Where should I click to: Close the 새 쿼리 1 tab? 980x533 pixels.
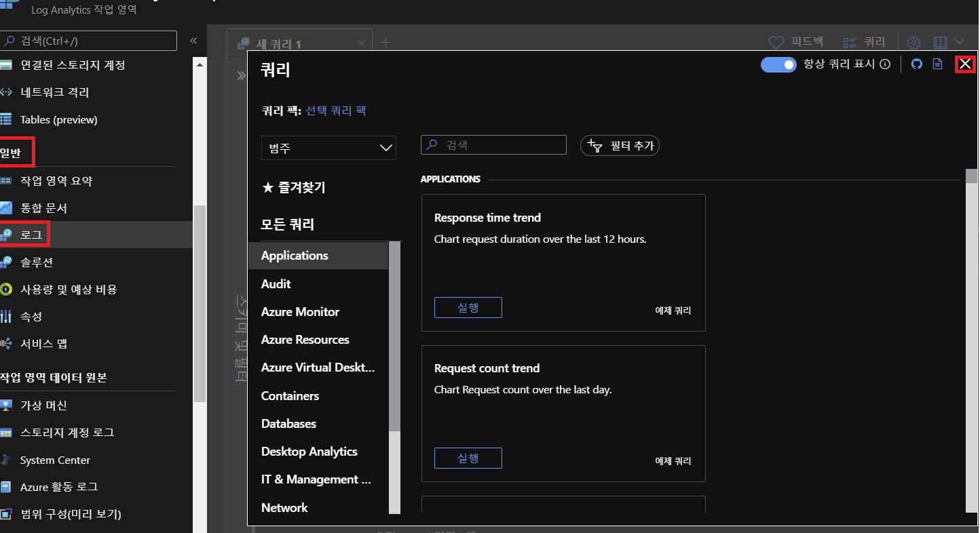(362, 43)
